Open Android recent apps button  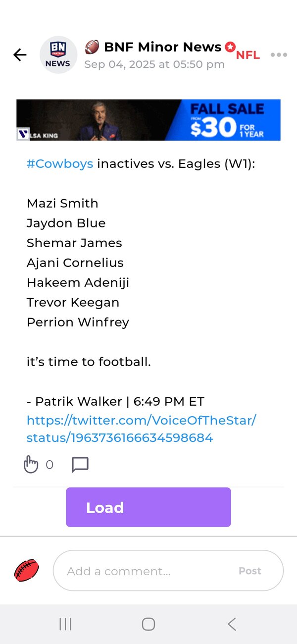65,624
